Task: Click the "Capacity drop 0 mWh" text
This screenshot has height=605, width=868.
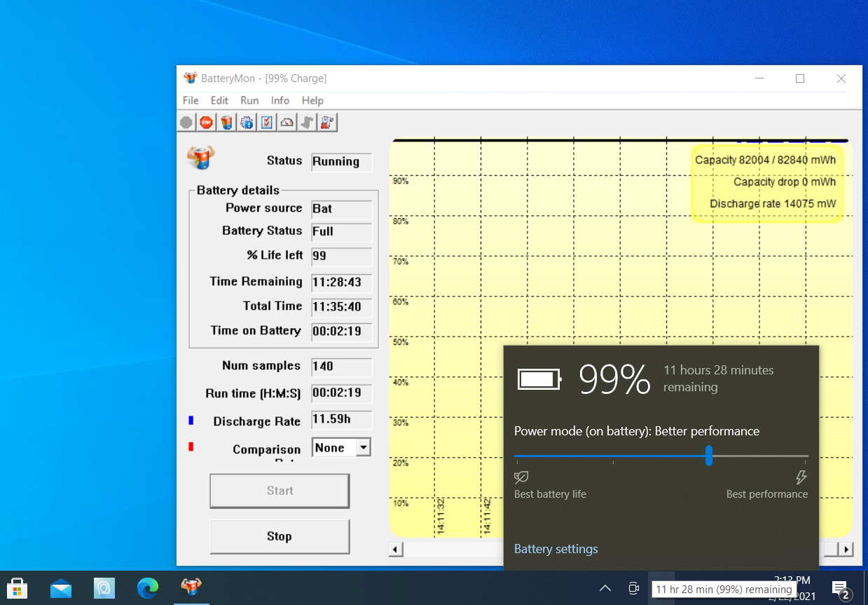Action: [x=785, y=182]
